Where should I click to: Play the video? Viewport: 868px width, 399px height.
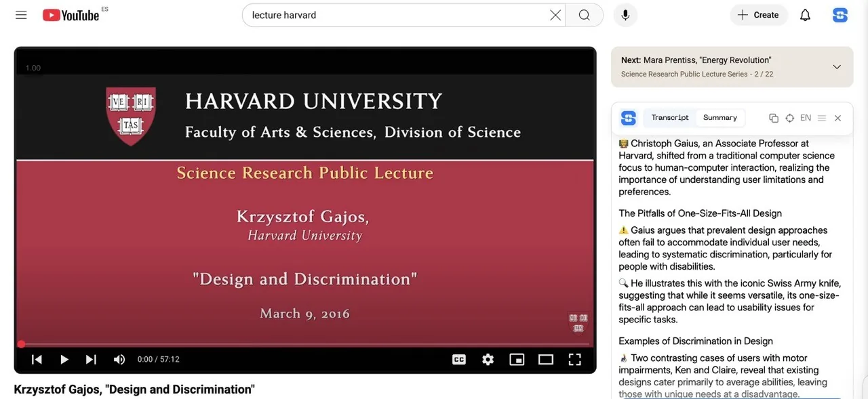pos(64,360)
